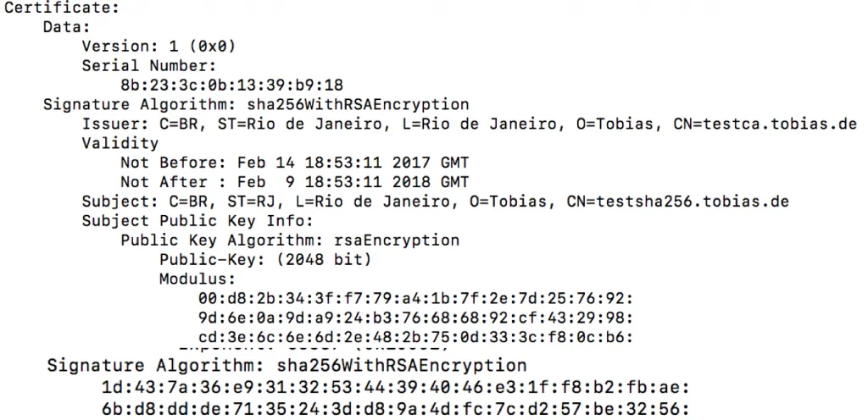Click the "Certificate:" heading line
This screenshot has height=420, width=868.
[61, 8]
